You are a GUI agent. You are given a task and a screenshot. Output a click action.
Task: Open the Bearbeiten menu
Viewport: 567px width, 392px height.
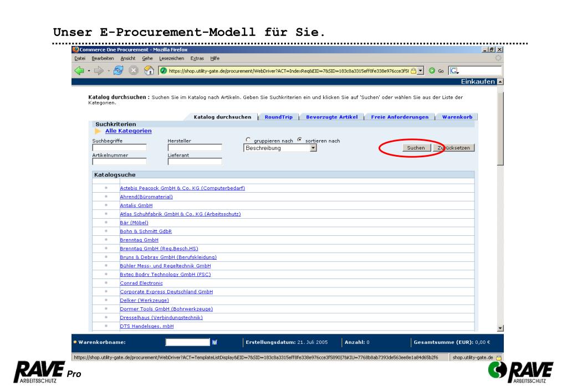pyautogui.click(x=103, y=59)
